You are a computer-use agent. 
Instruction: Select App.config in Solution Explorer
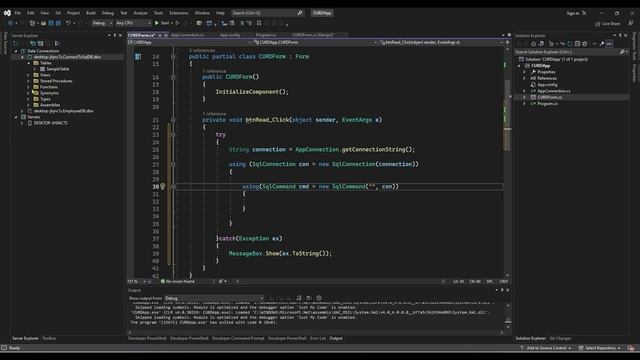(547, 84)
